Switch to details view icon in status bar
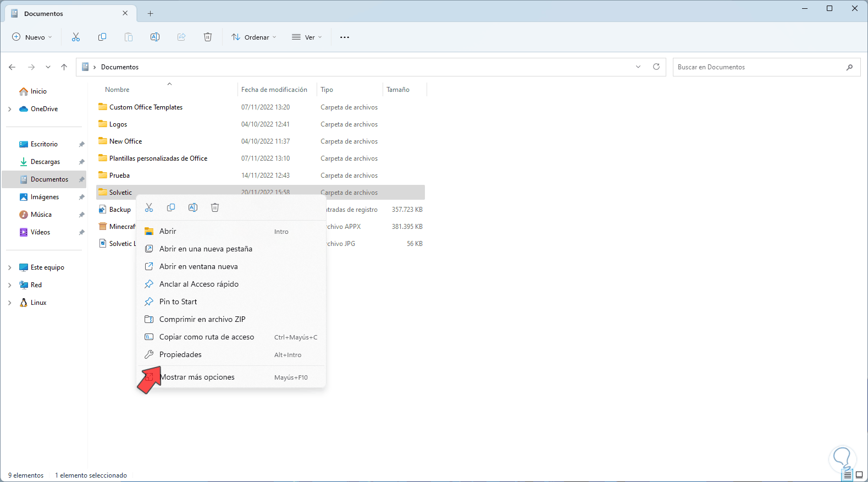The height and width of the screenshot is (482, 868). (848, 475)
